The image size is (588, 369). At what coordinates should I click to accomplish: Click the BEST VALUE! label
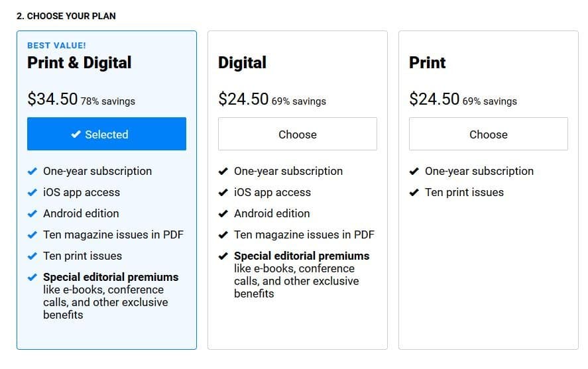[x=56, y=45]
